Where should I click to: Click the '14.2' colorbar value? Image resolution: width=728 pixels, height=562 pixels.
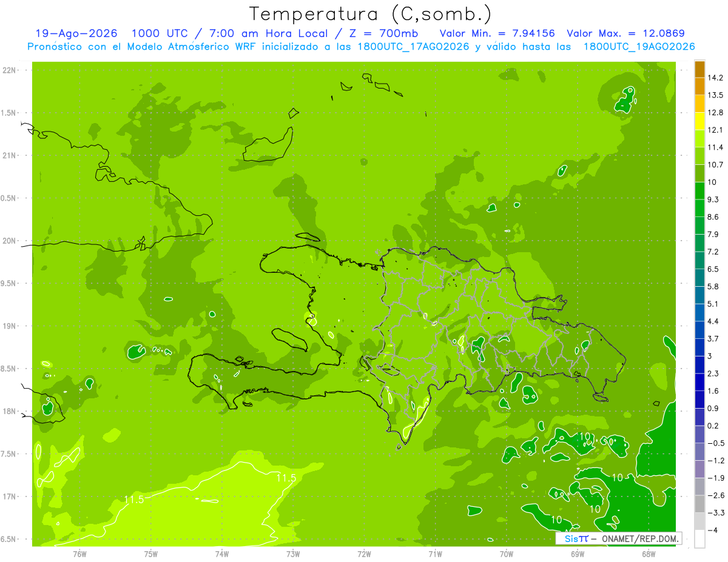715,78
